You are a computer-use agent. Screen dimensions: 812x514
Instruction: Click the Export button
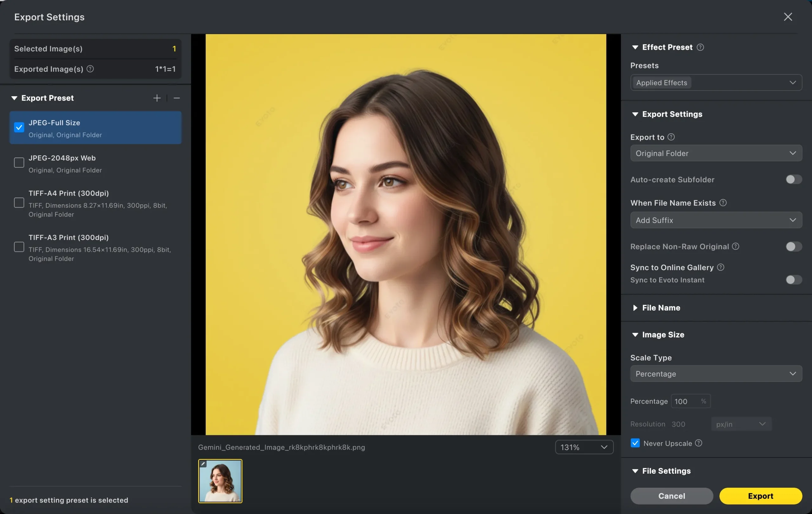[x=760, y=496]
